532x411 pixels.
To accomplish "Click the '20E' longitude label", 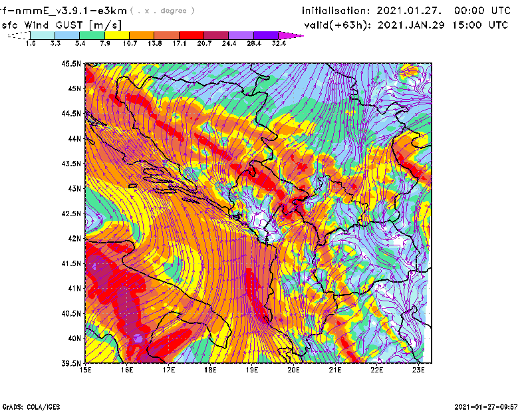I will point(293,370).
